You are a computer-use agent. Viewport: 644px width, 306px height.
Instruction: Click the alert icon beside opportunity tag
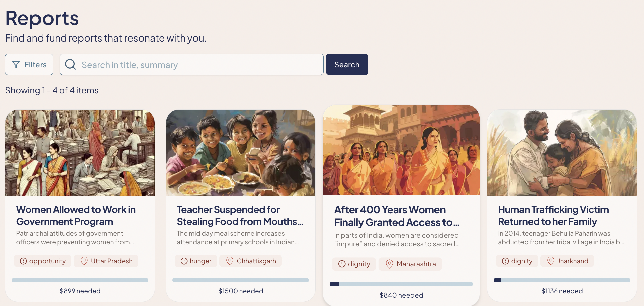tap(23, 261)
